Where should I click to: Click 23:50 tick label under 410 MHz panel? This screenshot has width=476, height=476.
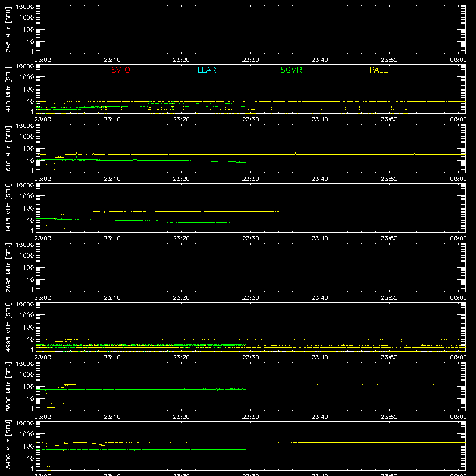point(389,120)
